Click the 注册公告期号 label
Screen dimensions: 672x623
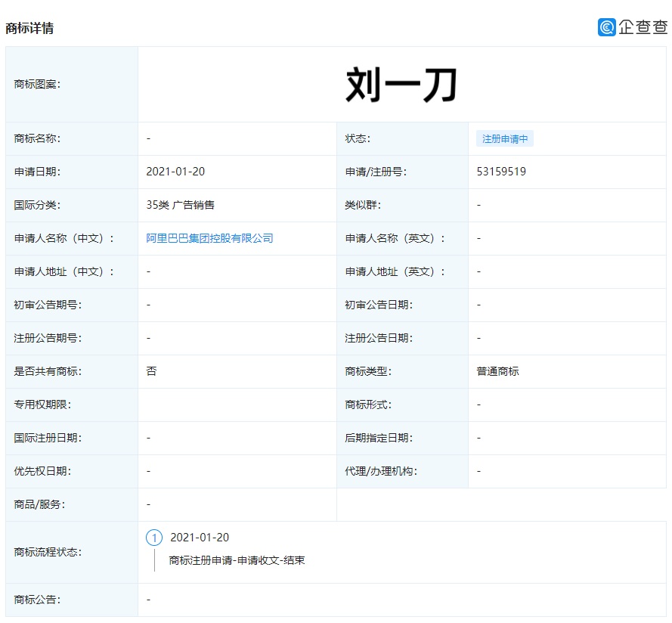48,338
